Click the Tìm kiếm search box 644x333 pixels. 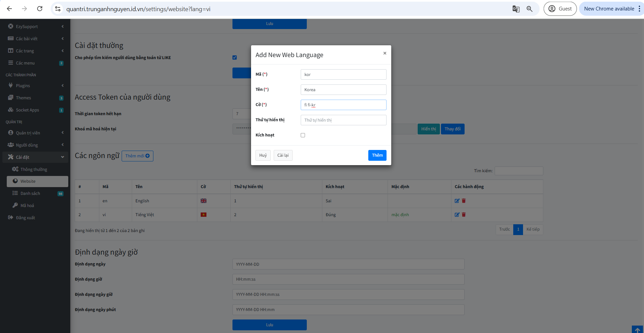point(519,171)
